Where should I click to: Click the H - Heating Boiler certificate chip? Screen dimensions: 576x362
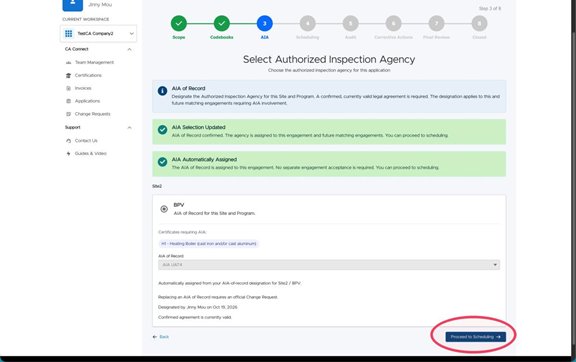point(209,244)
